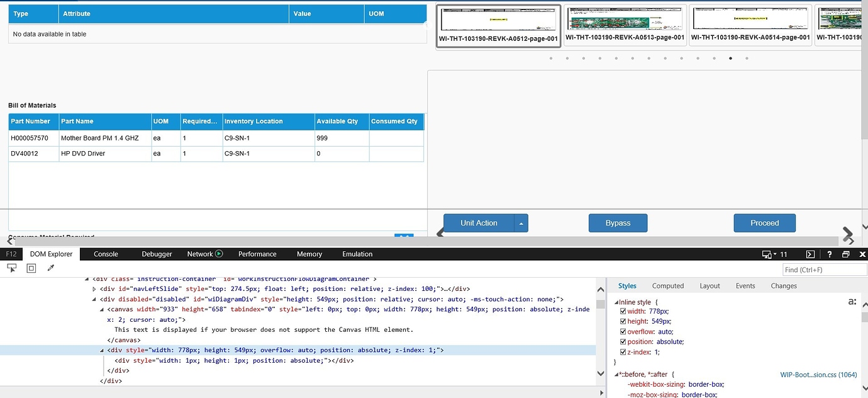Screen dimensions: 868x398
Task: Toggle the highlight element boxes icon
Action: [x=31, y=268]
